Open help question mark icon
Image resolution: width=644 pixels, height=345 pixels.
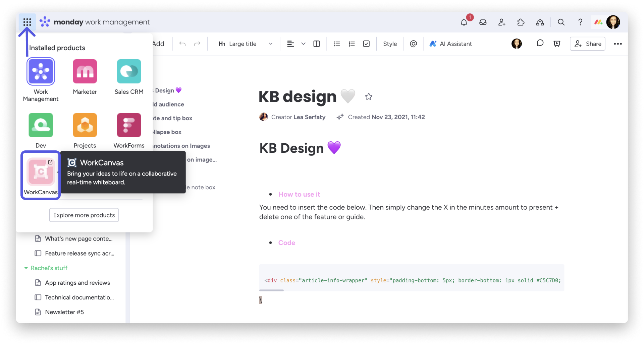tap(580, 22)
